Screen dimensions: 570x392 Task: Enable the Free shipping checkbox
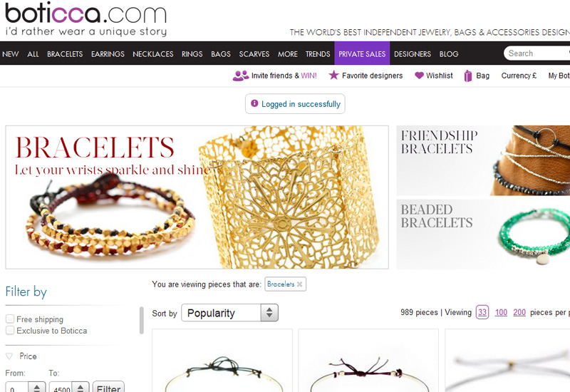tap(10, 319)
